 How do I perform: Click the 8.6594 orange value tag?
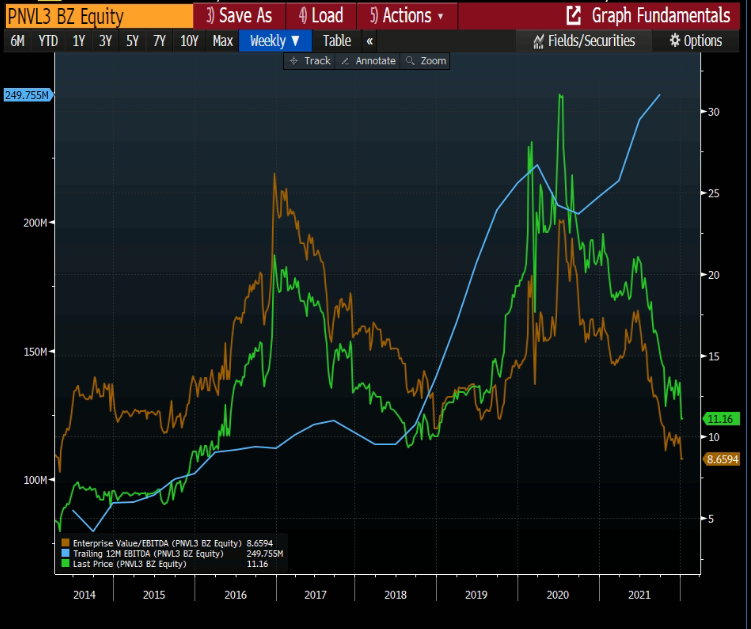click(x=721, y=459)
